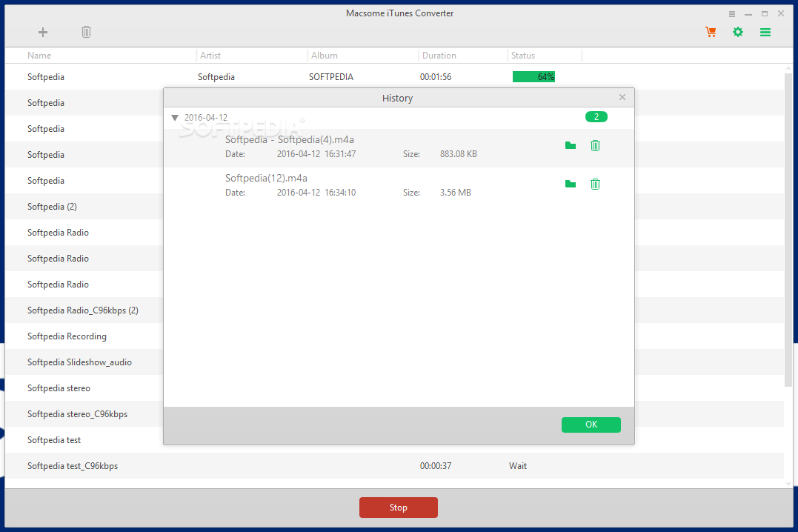Image resolution: width=798 pixels, height=532 pixels.
Task: Select the Softpedia stereo_C96kbps track
Action: [x=84, y=414]
